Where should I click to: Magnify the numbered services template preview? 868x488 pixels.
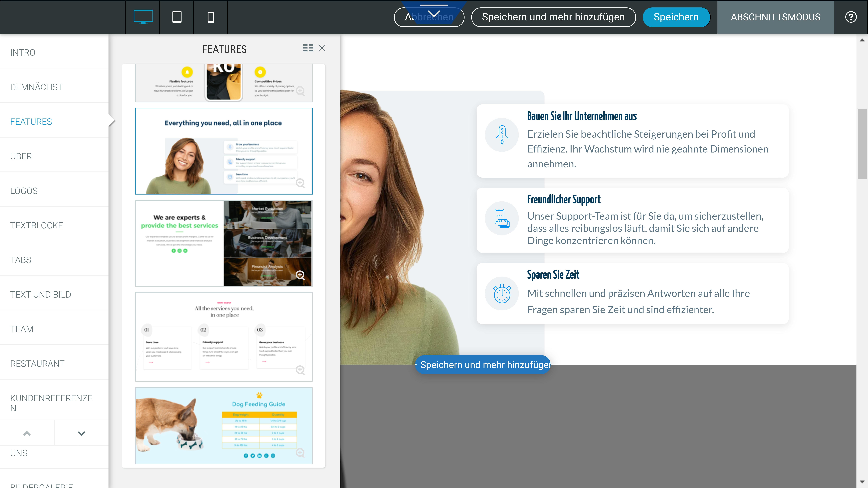click(300, 370)
